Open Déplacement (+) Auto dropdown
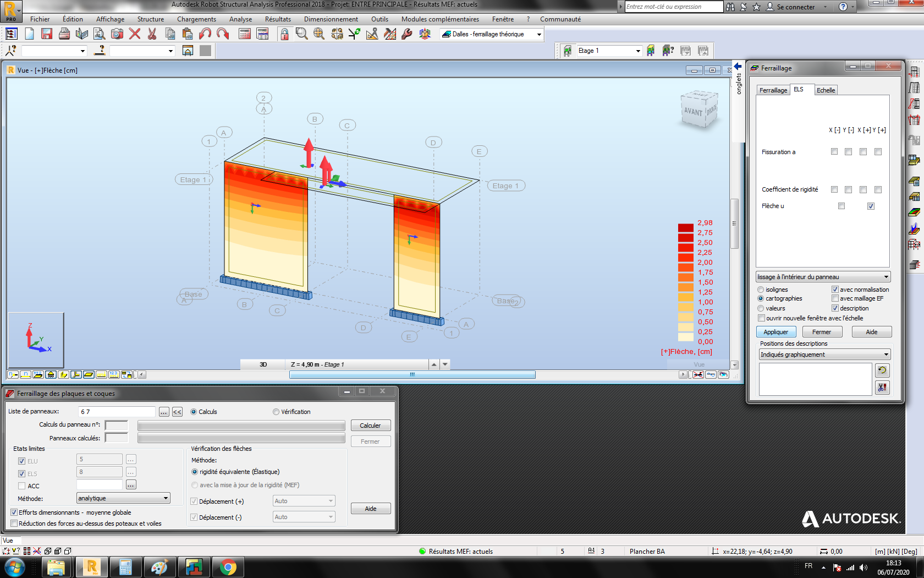 331,501
